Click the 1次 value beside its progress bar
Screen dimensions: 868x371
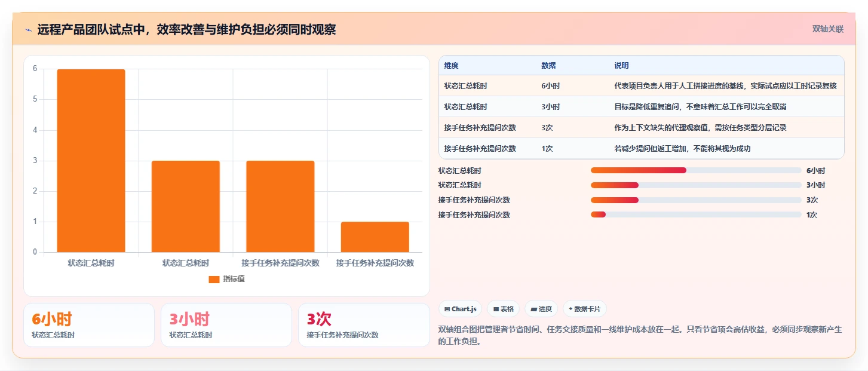click(812, 215)
